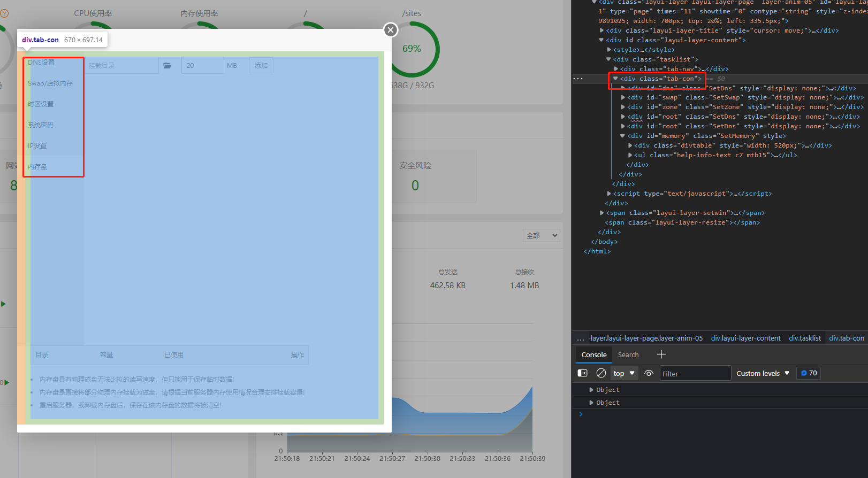This screenshot has height=478, width=868.
Task: Select the layui-layer-resize span line
Action: click(x=682, y=222)
